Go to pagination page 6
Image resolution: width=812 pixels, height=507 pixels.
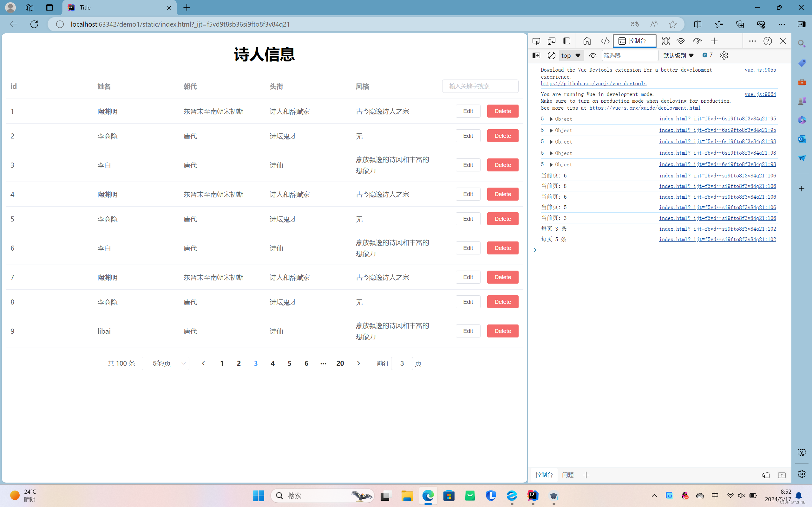click(x=306, y=363)
